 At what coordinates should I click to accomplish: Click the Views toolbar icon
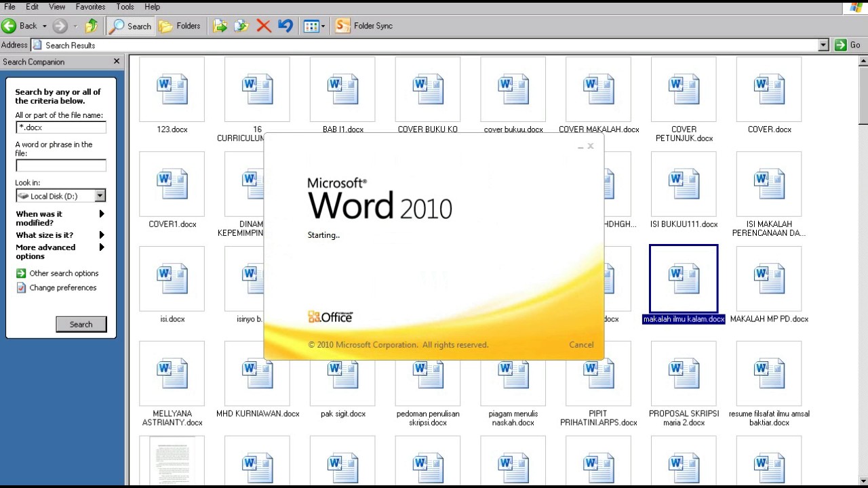[x=311, y=26]
